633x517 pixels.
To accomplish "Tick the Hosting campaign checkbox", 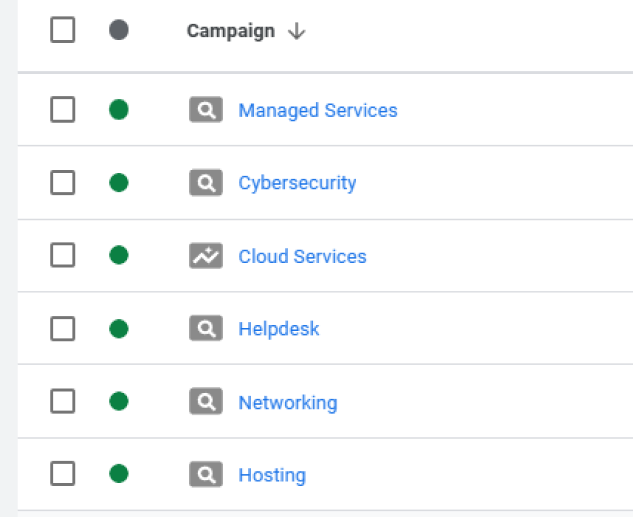I will click(x=63, y=475).
